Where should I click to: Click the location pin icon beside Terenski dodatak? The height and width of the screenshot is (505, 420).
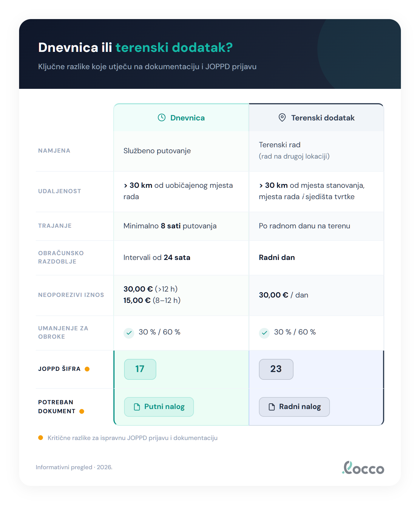[282, 118]
